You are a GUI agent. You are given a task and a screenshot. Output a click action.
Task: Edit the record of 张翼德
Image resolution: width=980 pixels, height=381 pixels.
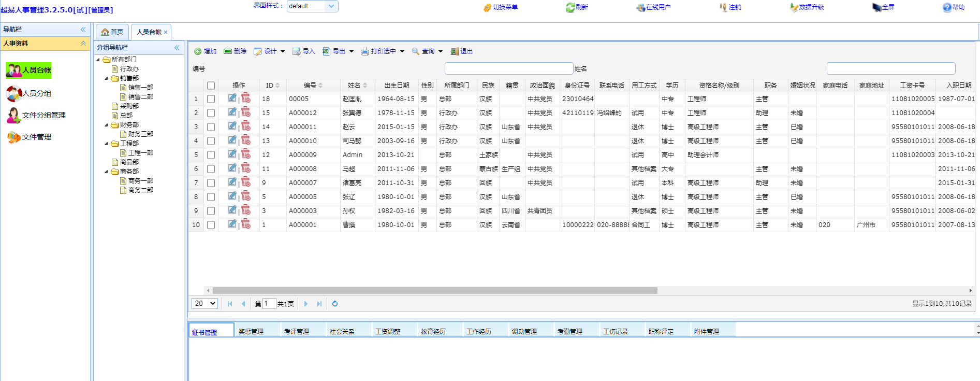[232, 112]
